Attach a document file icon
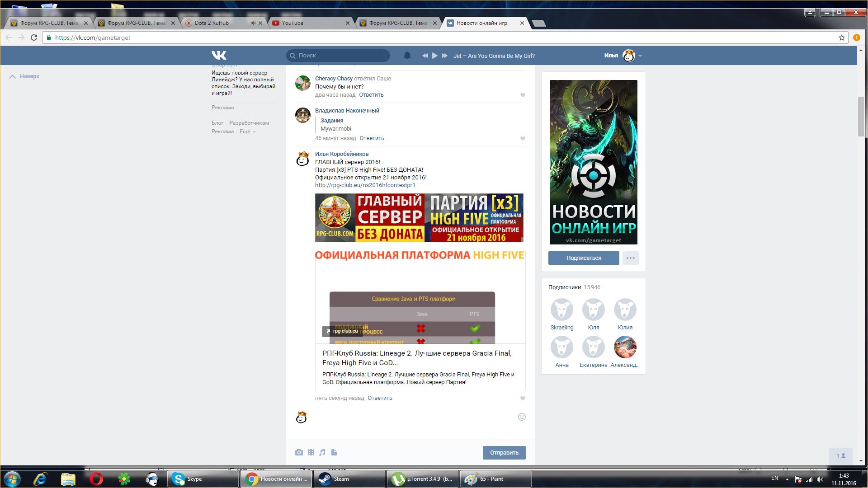Screen dimensions: 868x488 pyautogui.click(x=334, y=452)
